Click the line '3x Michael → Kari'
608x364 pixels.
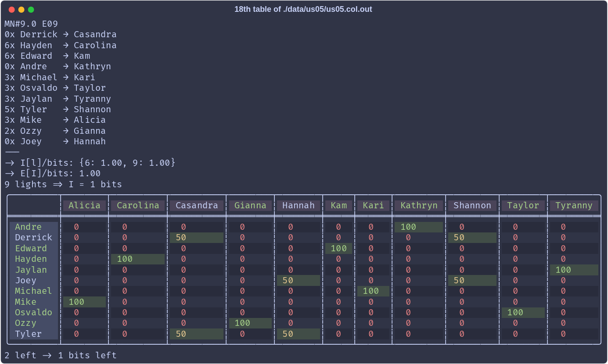(50, 77)
